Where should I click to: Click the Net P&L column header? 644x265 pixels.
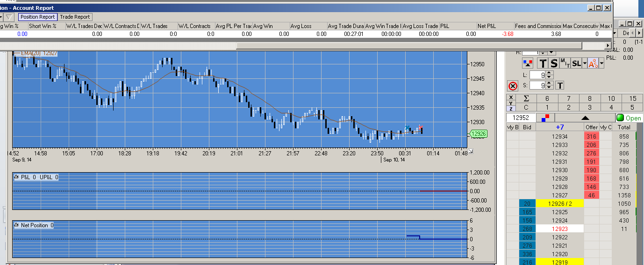[x=495, y=26]
